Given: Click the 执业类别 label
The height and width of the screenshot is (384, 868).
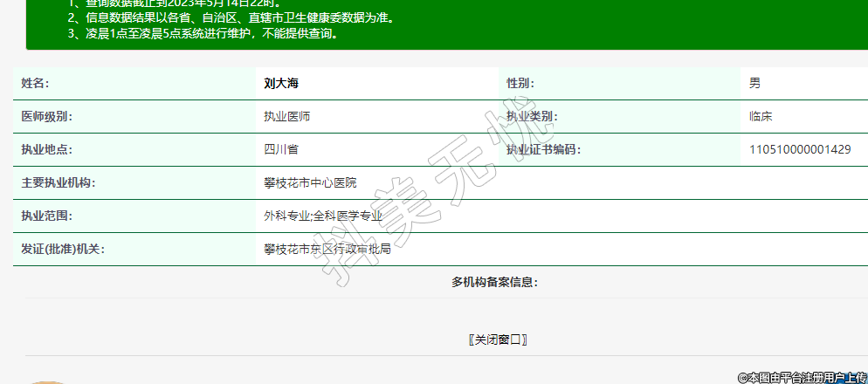Looking at the screenshot, I should [x=532, y=116].
